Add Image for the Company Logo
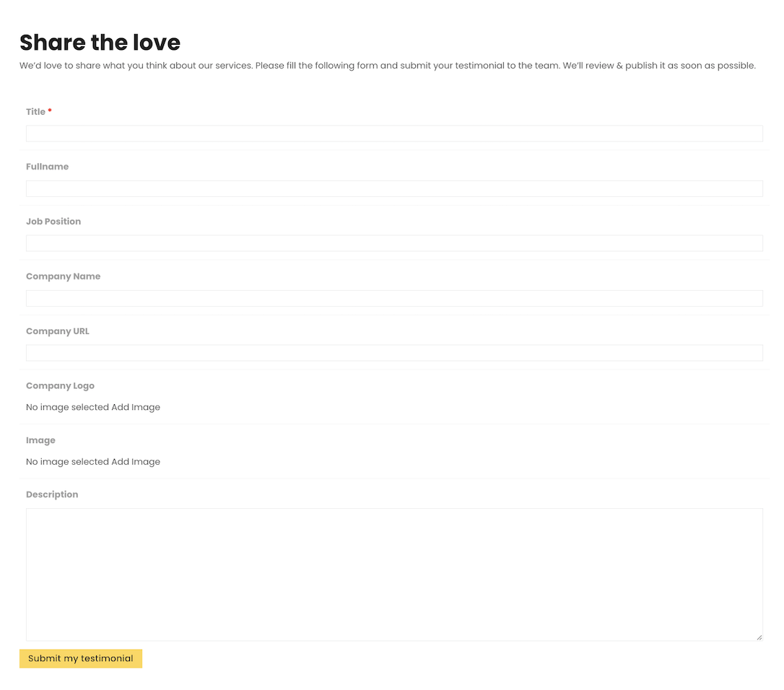784x690 pixels. coord(136,407)
